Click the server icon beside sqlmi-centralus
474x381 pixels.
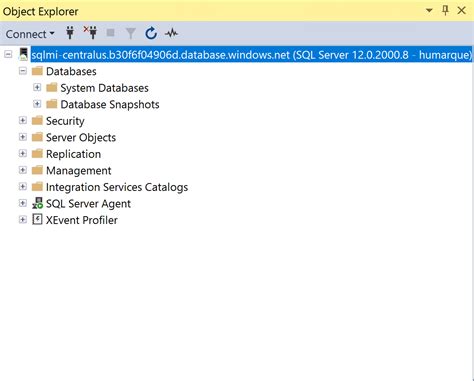point(23,54)
